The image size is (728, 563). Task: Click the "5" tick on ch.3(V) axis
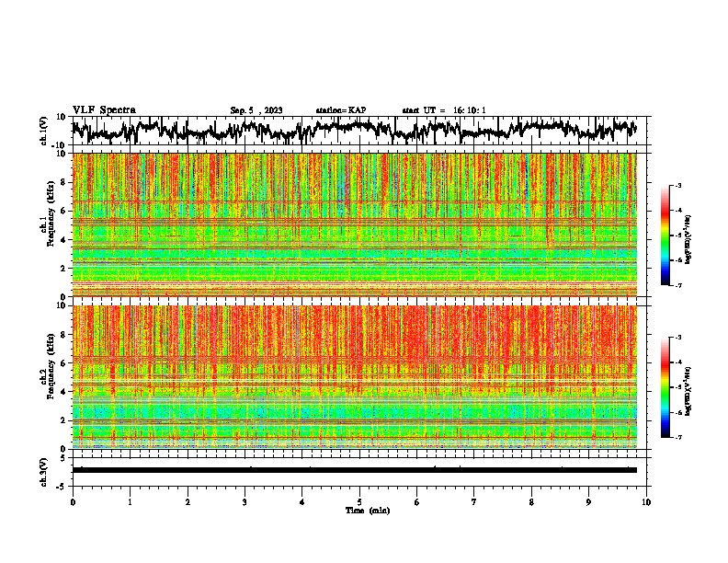63,458
